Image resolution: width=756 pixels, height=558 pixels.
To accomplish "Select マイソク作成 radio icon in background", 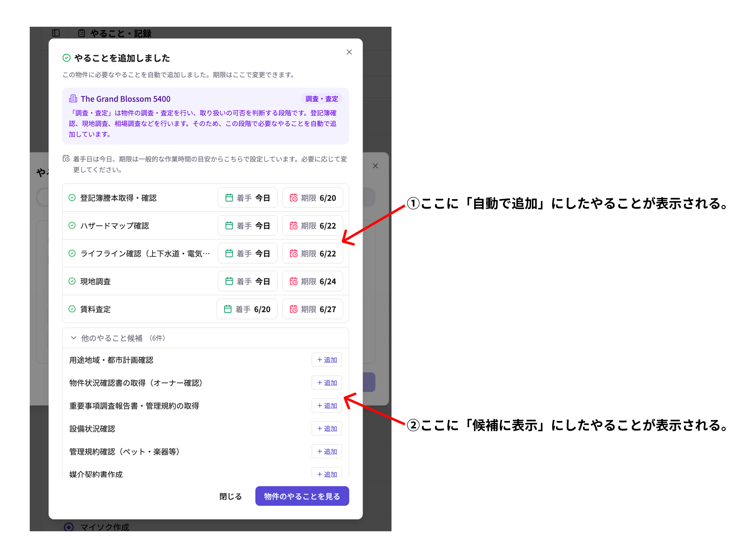I will [x=68, y=527].
